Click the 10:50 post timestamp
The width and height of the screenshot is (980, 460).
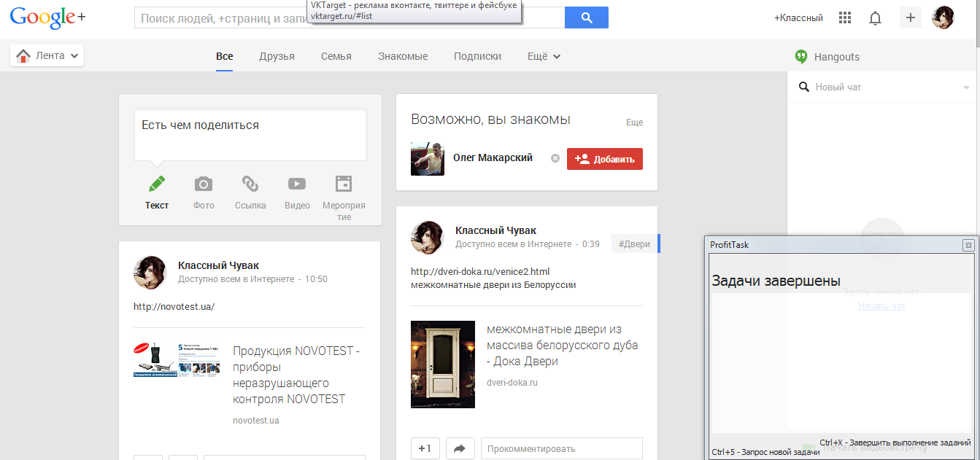(316, 279)
